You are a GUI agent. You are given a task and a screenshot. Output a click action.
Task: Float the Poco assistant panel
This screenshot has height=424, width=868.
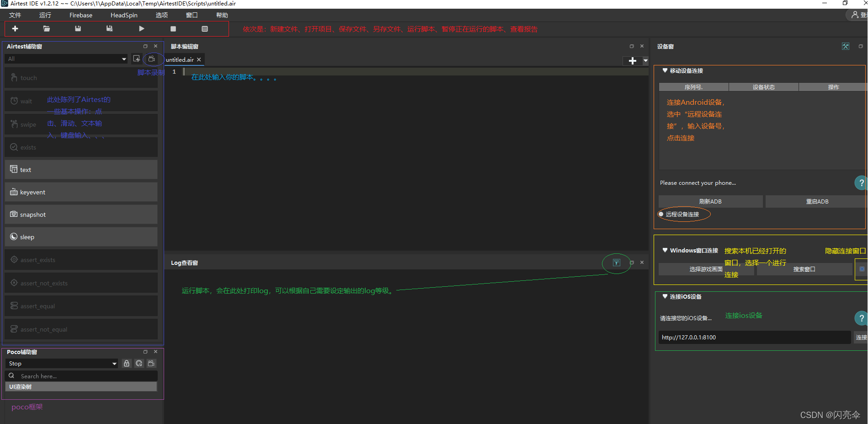(145, 352)
